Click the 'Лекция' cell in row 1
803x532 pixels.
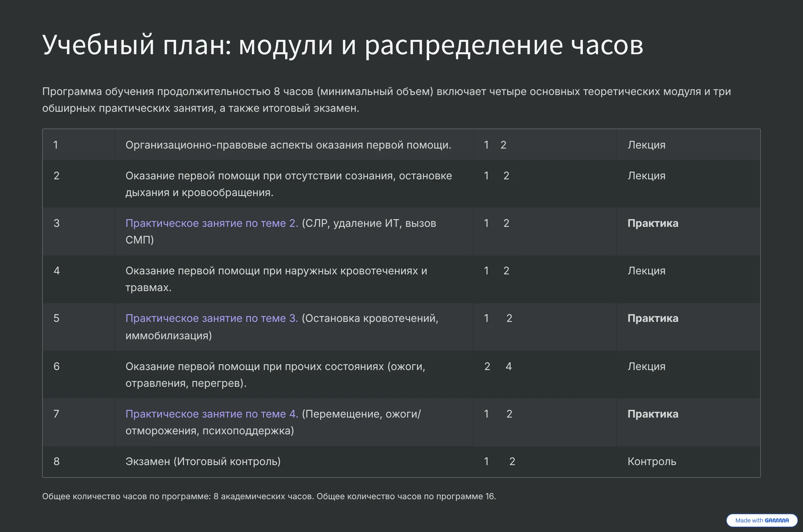[646, 145]
